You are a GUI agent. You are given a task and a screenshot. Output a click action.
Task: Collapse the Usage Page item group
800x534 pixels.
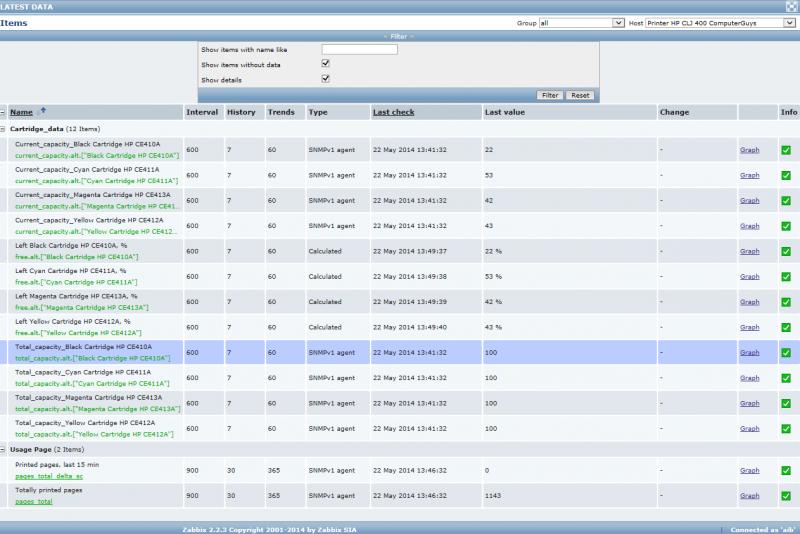pyautogui.click(x=3, y=450)
